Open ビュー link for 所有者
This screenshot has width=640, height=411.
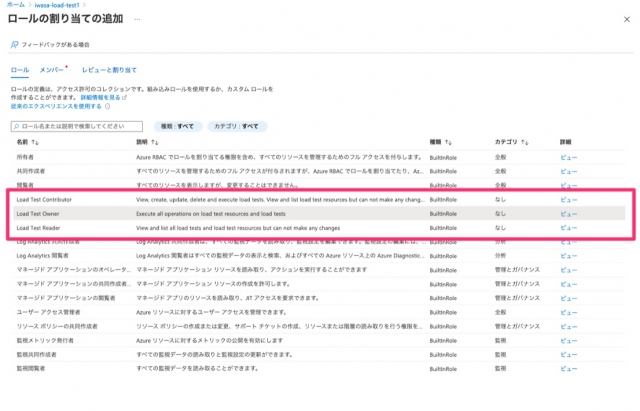click(x=569, y=158)
